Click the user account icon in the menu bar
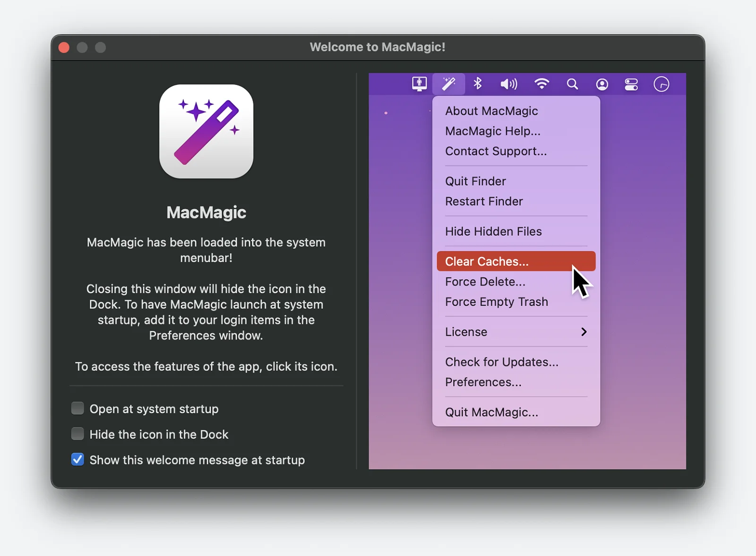 (602, 84)
